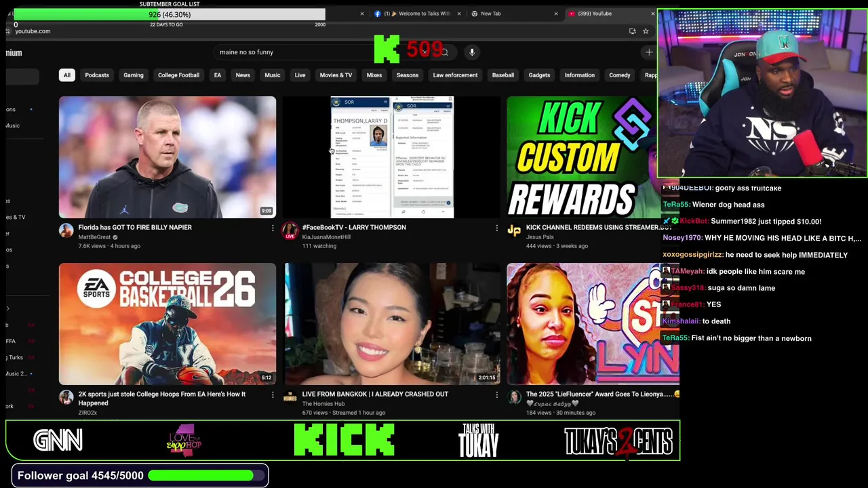Click the install app icon in address bar
The width and height of the screenshot is (868, 488).
tap(632, 31)
